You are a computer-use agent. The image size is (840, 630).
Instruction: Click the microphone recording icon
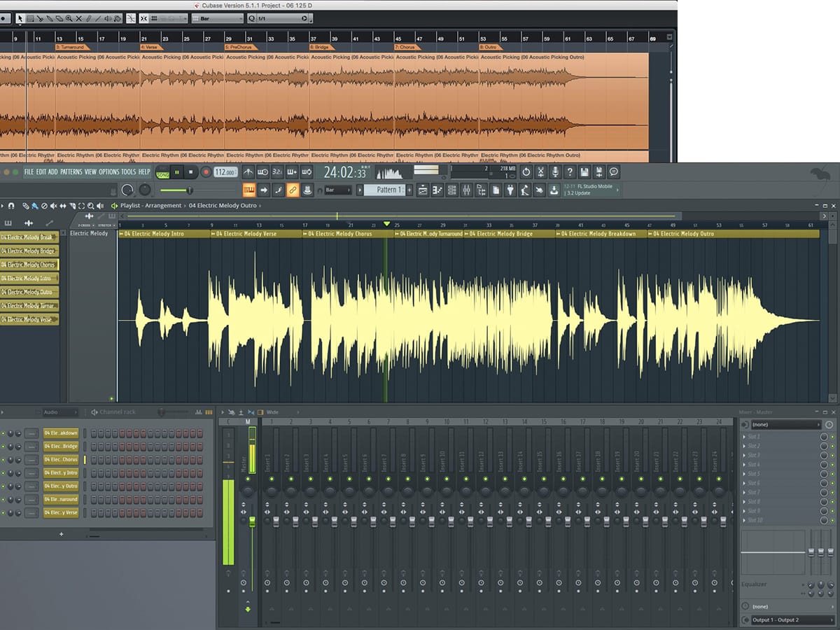pos(555,172)
